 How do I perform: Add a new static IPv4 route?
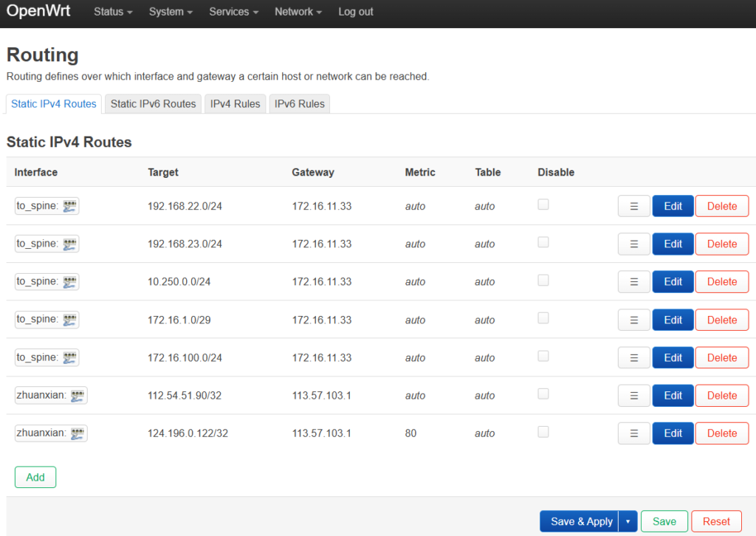coord(35,477)
